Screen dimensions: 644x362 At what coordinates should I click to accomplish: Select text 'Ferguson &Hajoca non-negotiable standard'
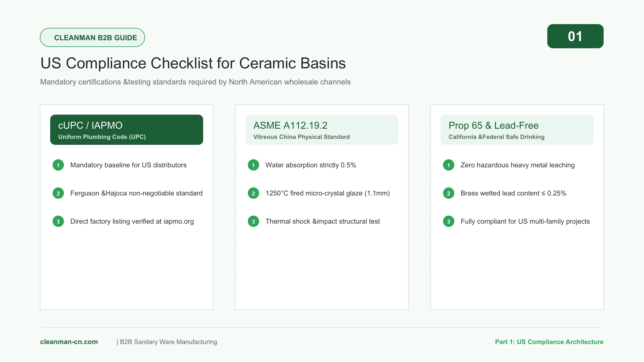click(x=136, y=193)
